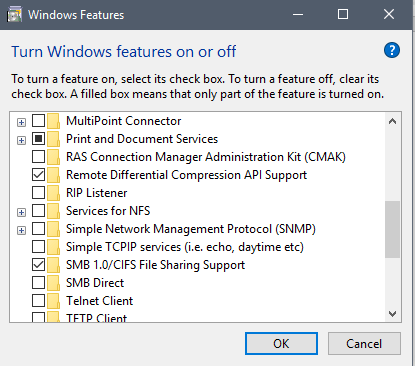Expand the Services for NFS node
This screenshot has height=366, width=415.
[21, 212]
